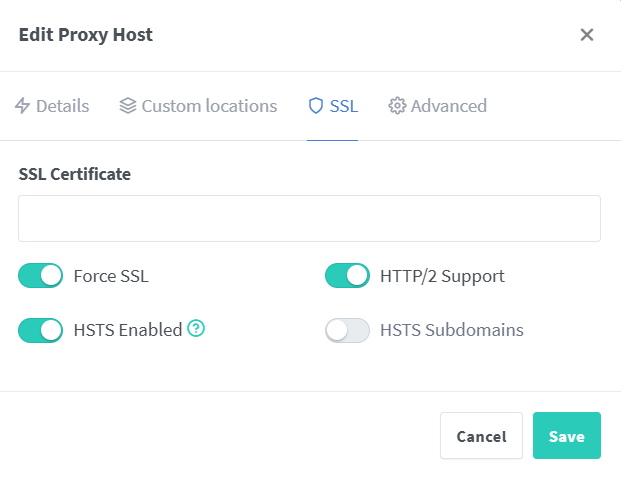
Task: Select the SSL tab label
Action: (344, 106)
